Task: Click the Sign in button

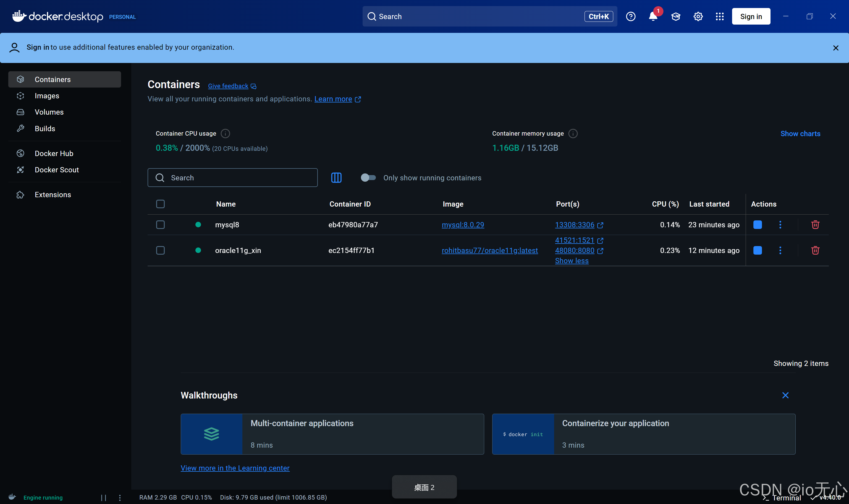Action: point(751,16)
